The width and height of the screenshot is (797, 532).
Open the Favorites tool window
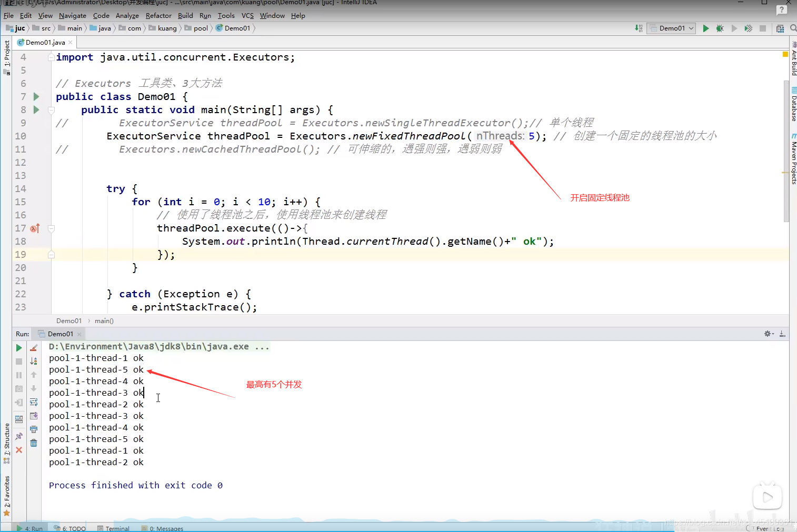6,496
